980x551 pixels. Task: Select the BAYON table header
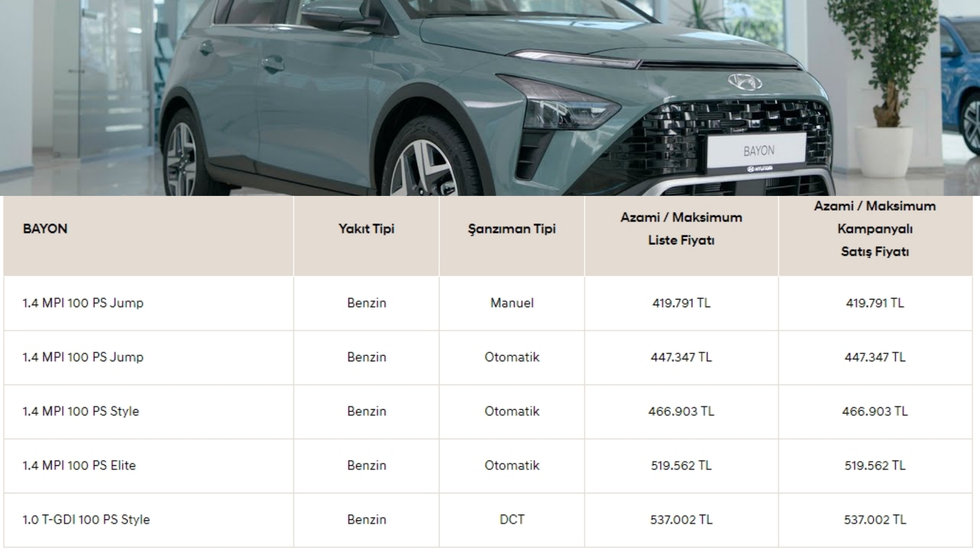pos(44,229)
